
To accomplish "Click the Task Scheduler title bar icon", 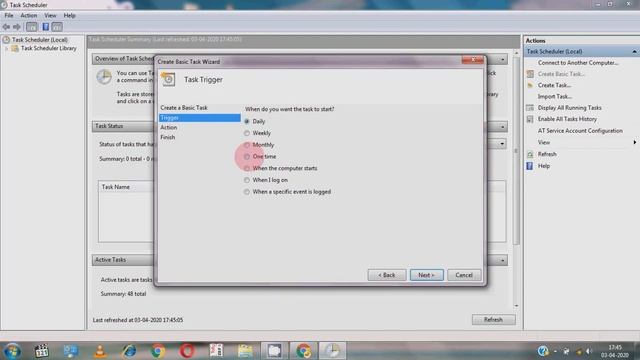I will pyautogui.click(x=4, y=5).
